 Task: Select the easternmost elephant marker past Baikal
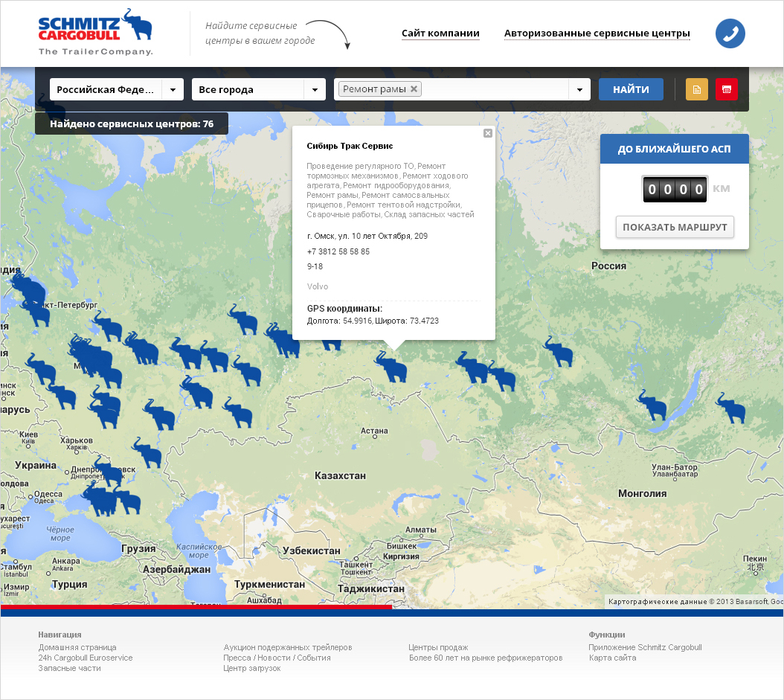(x=731, y=408)
